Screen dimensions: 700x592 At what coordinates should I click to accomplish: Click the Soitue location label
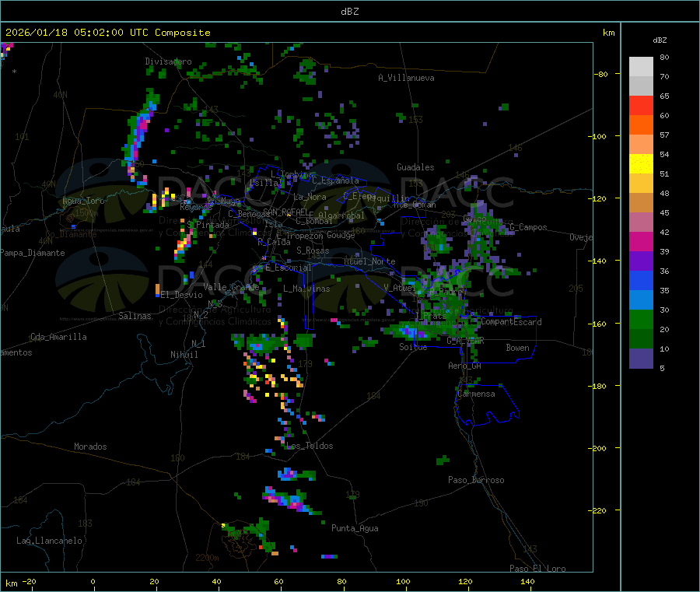click(x=413, y=347)
